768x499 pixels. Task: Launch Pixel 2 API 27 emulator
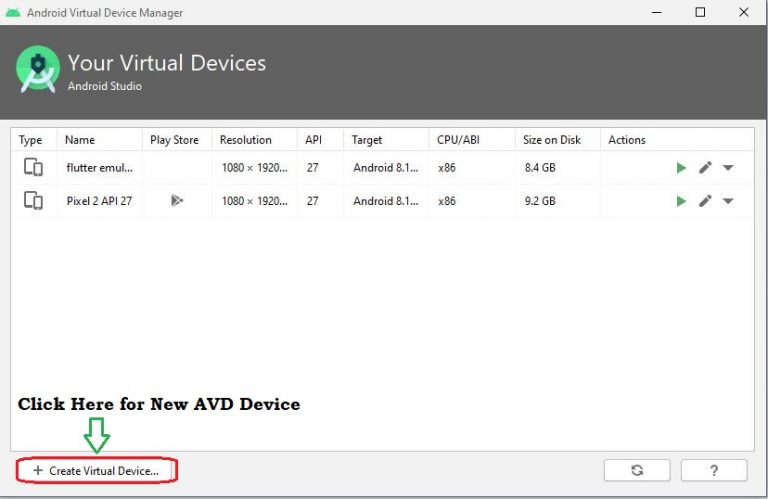(x=681, y=201)
